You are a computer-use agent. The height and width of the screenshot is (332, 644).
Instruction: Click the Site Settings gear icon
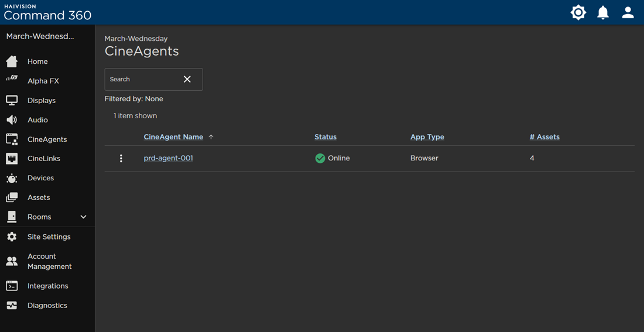[x=12, y=237]
